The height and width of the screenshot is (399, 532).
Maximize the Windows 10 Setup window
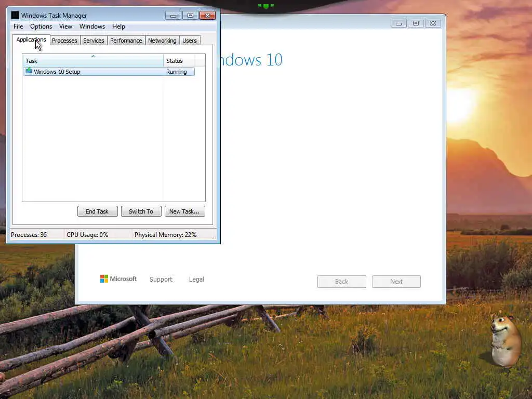(x=416, y=23)
